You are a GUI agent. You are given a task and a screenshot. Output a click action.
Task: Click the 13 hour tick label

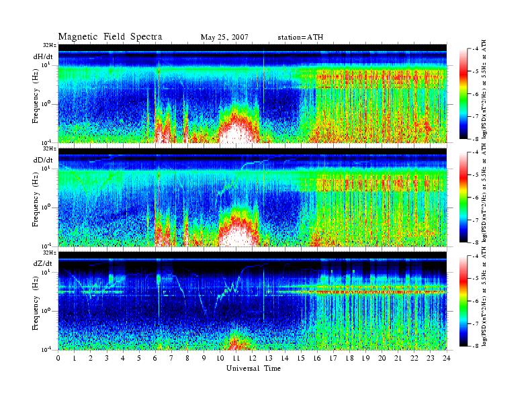[269, 358]
